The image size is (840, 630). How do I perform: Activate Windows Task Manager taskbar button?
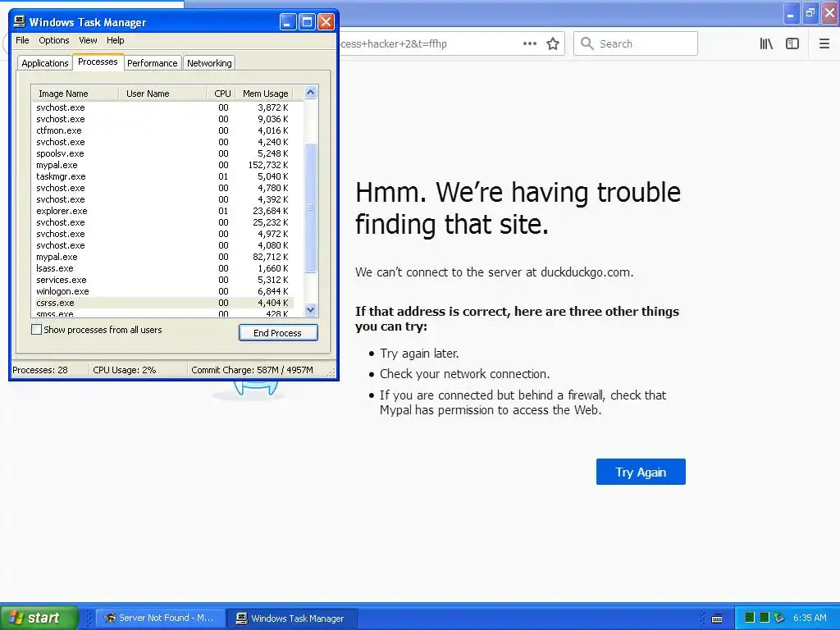(291, 619)
